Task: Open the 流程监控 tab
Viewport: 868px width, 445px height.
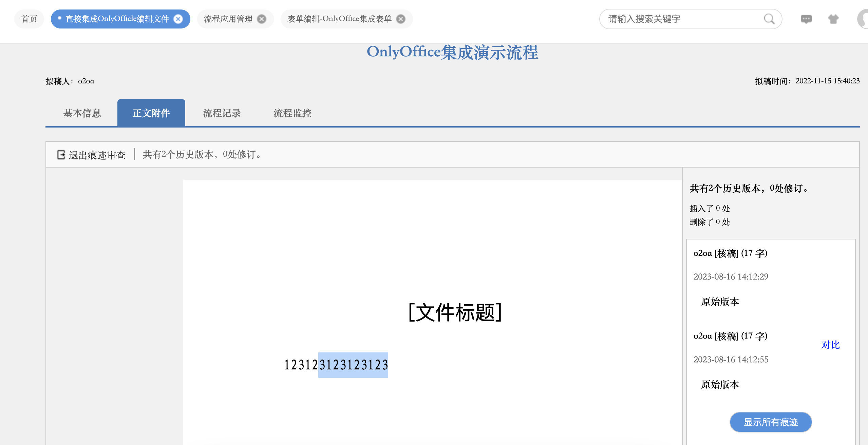Action: pos(292,113)
